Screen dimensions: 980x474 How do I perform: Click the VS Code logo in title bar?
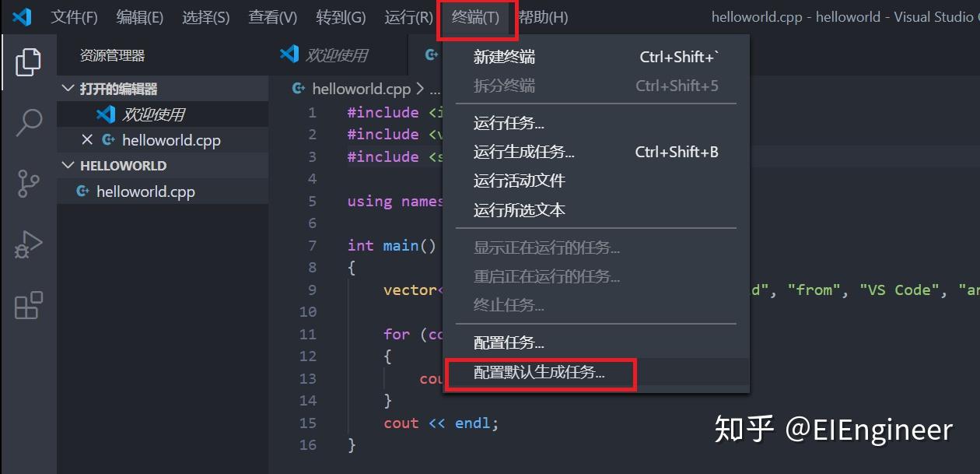coord(22,16)
